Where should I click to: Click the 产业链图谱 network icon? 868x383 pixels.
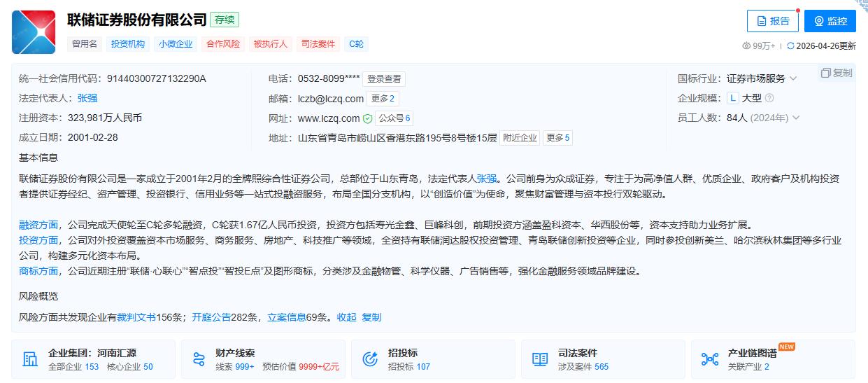tap(710, 360)
